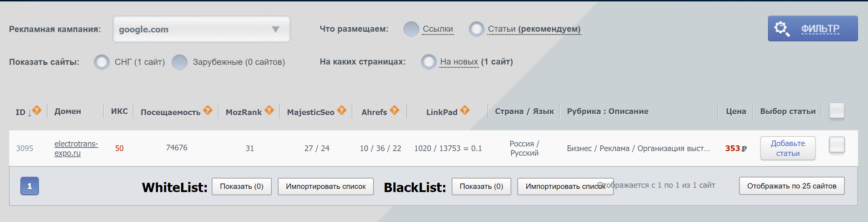868x222 pixels.
Task: Sort the table by the ID column
Action: pos(21,112)
